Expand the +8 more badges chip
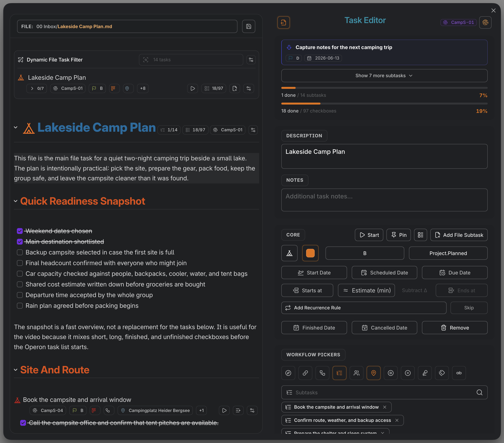The width and height of the screenshot is (504, 443). (143, 88)
